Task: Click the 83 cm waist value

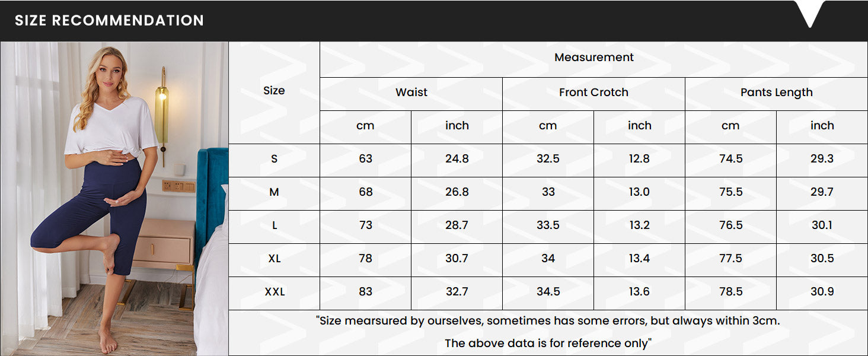Action: [365, 292]
